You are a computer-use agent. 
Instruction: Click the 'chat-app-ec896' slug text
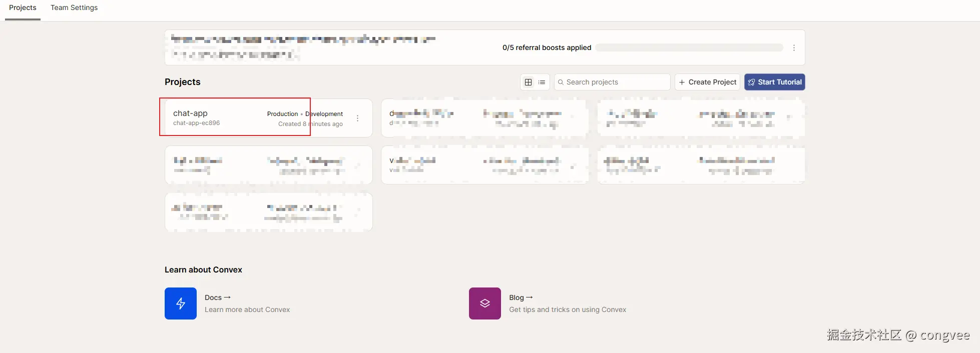[196, 123]
